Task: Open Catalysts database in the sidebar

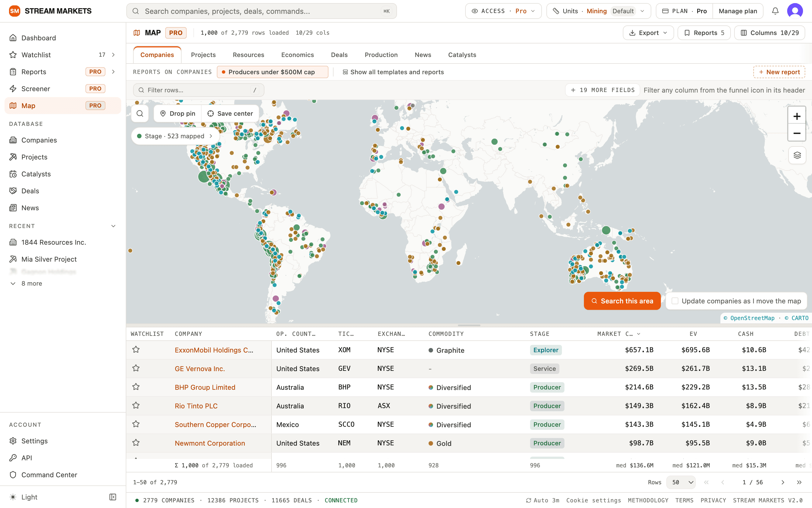Action: [x=63, y=174]
